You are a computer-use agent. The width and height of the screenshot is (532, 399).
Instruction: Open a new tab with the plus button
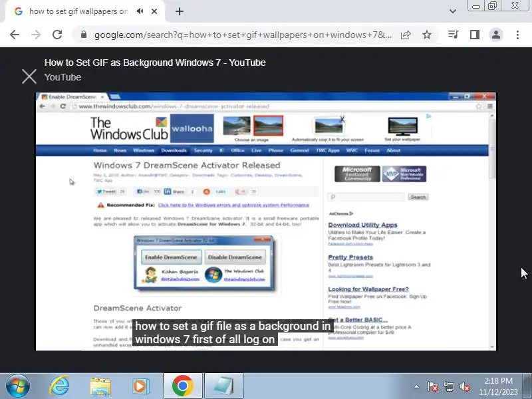click(x=180, y=11)
